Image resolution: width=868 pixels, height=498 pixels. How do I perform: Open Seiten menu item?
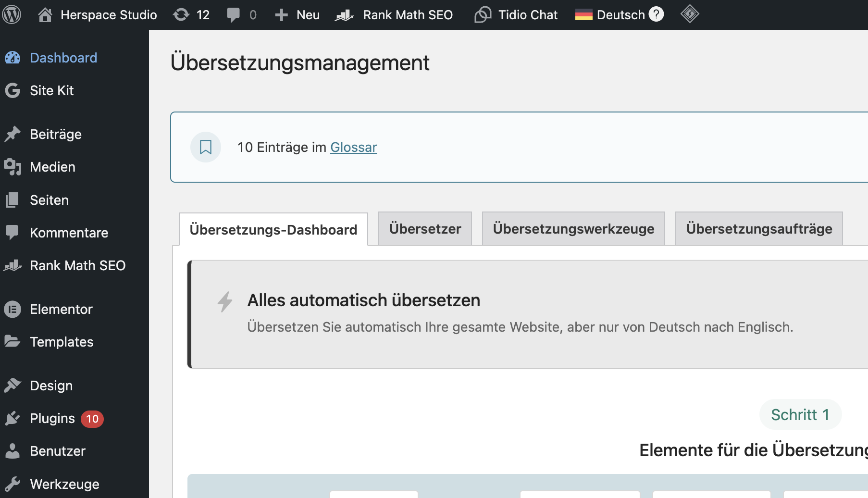[50, 200]
